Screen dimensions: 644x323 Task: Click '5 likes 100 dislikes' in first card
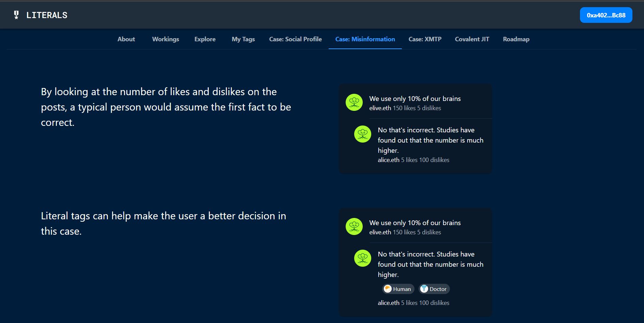pyautogui.click(x=425, y=160)
